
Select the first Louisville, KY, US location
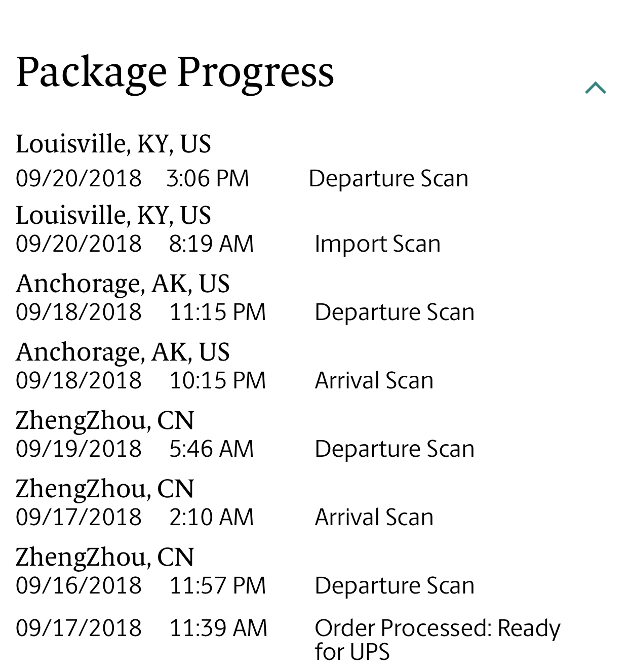point(113,144)
